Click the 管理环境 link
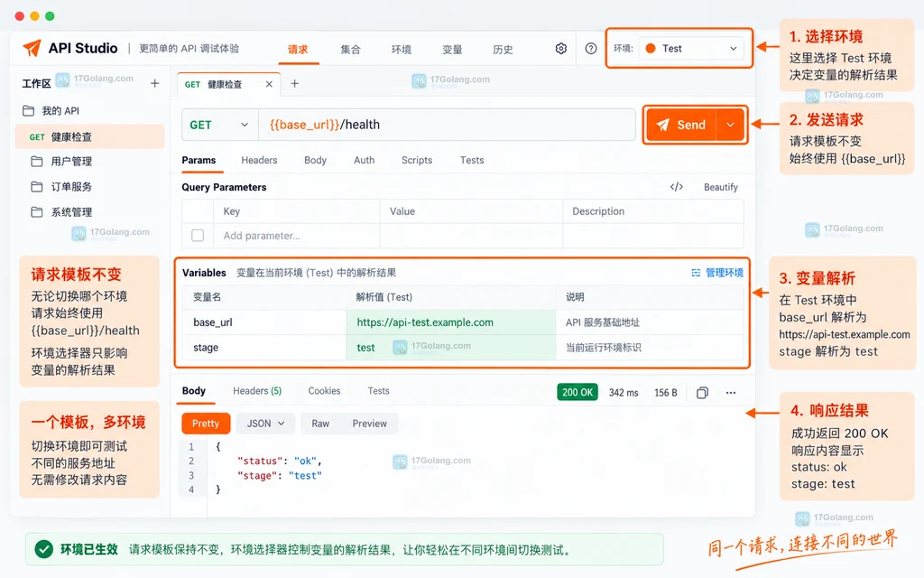This screenshot has height=578, width=924. (x=717, y=273)
